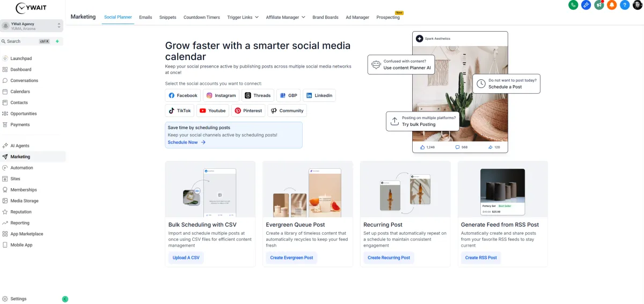Connect the Instagram social account
Viewport: 644px width, 304px height.
[221, 95]
